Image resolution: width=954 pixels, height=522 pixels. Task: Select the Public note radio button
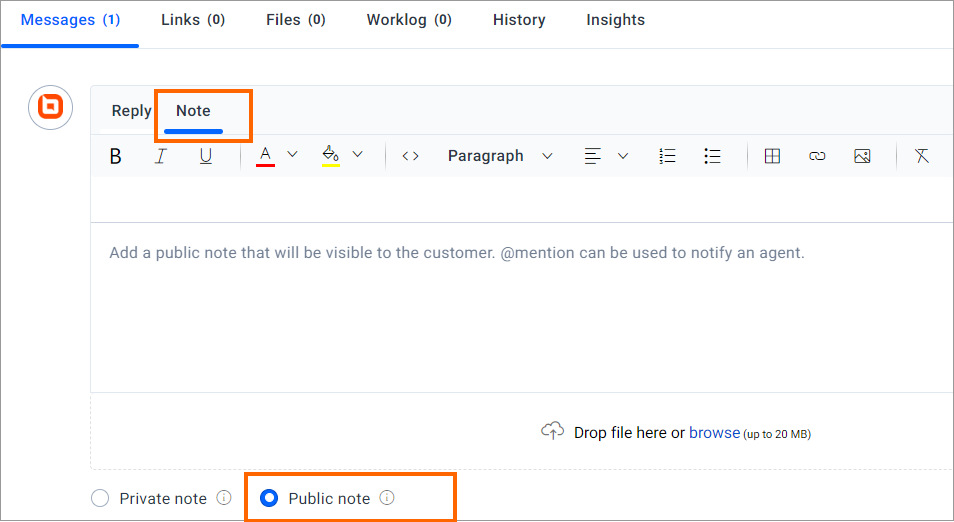tap(269, 498)
